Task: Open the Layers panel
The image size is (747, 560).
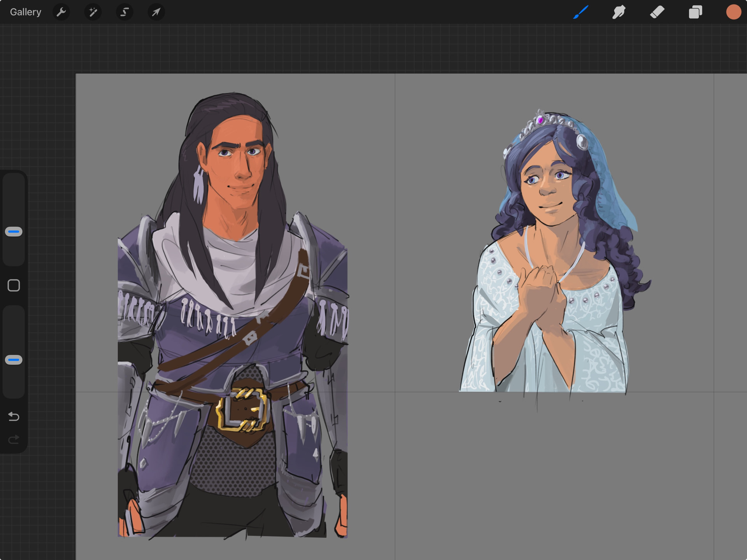Action: point(695,12)
